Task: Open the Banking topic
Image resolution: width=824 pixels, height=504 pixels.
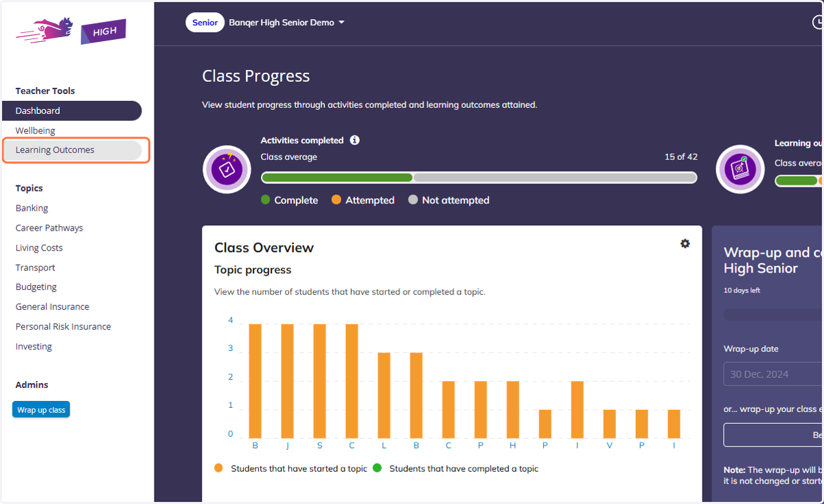Action: tap(32, 208)
